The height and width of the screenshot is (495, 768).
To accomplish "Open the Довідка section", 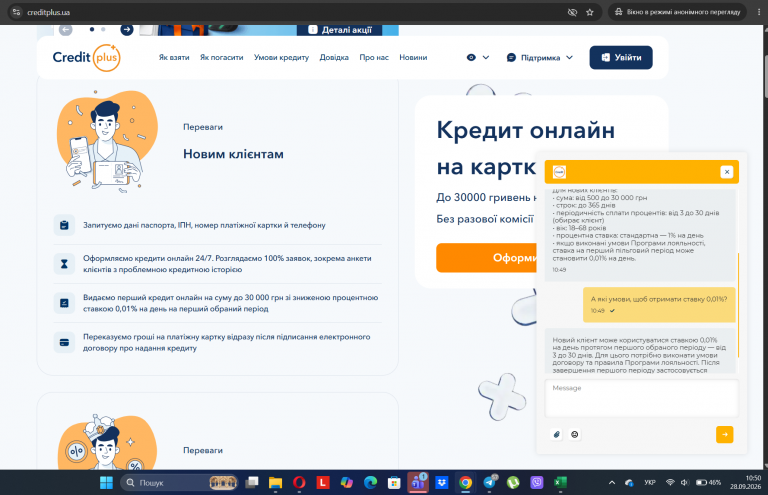I will [x=334, y=57].
